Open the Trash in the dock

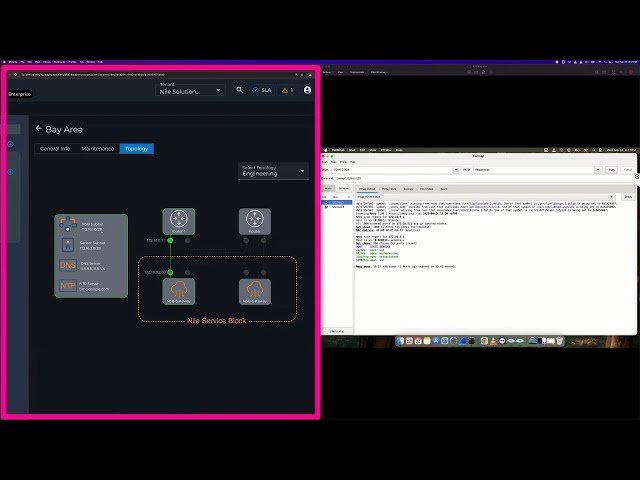pyautogui.click(x=560, y=341)
